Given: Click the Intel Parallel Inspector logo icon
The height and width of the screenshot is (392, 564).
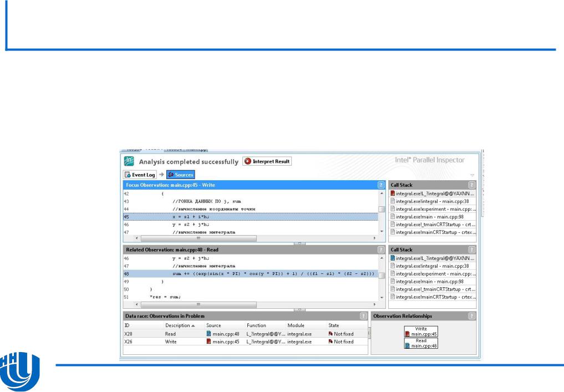Looking at the screenshot, I should [x=129, y=161].
